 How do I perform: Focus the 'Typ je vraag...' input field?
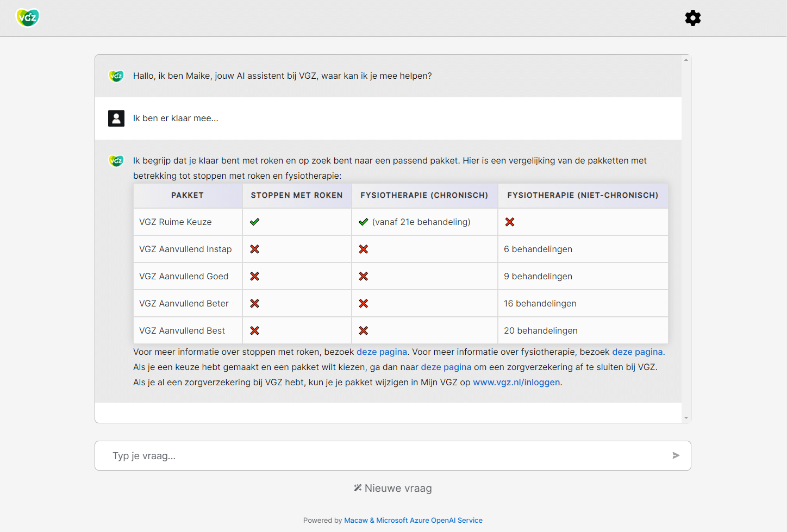392,455
